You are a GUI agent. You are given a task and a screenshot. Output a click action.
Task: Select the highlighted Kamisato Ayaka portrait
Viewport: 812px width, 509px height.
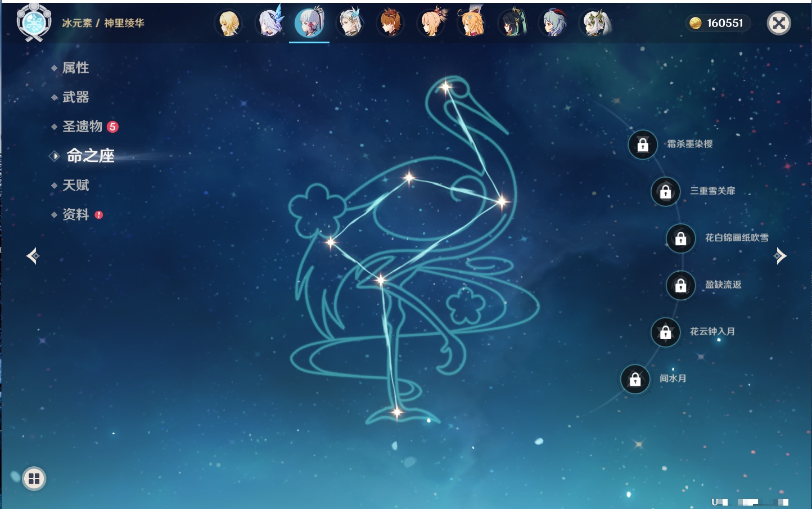[x=309, y=22]
